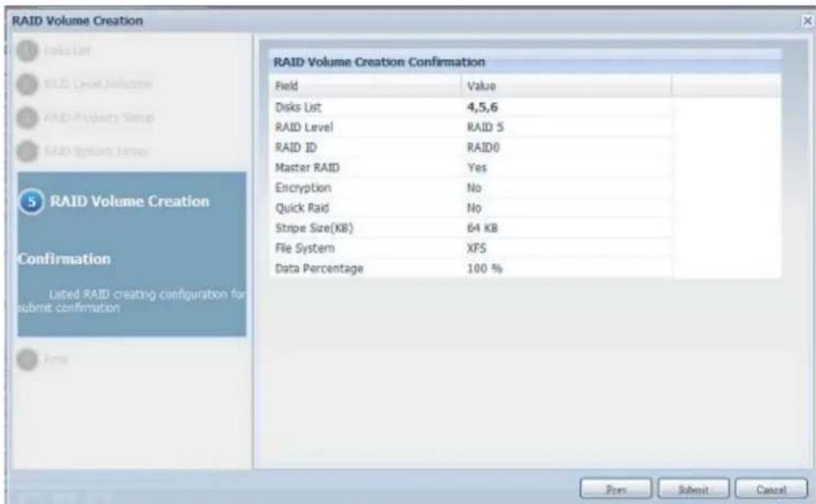Click step 2 RAID Level Selection circle icon
The width and height of the screenshot is (816, 504).
27,85
